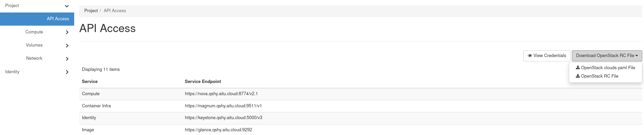The image size is (644, 135).
Task: Choose OpenStack clouds.yaml File from dropdown
Action: [608, 67]
